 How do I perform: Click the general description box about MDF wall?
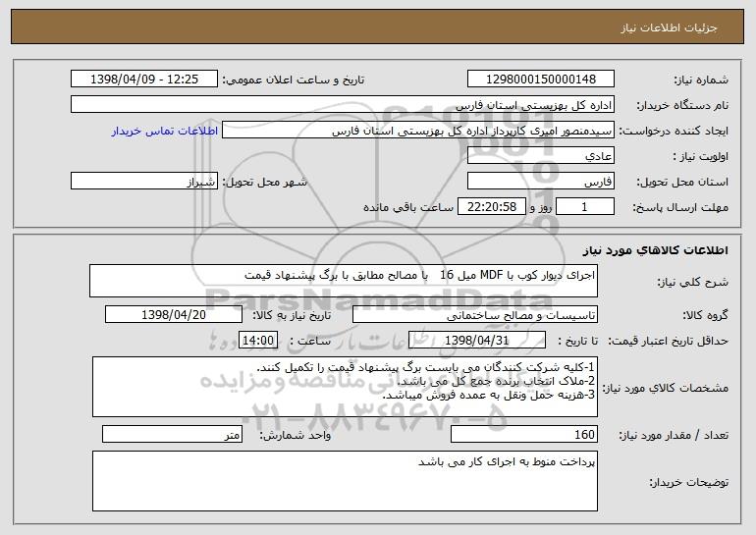pyautogui.click(x=344, y=281)
